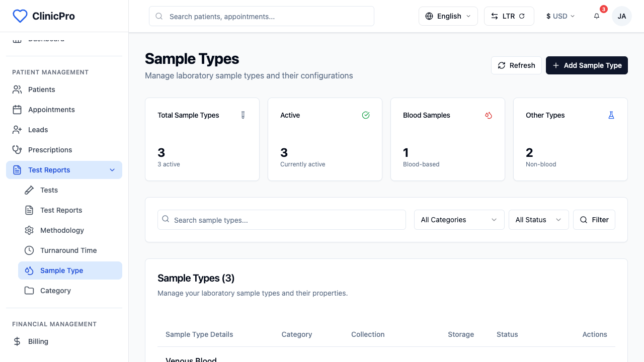Click the Test Reports document icon in parent item

[x=17, y=170]
